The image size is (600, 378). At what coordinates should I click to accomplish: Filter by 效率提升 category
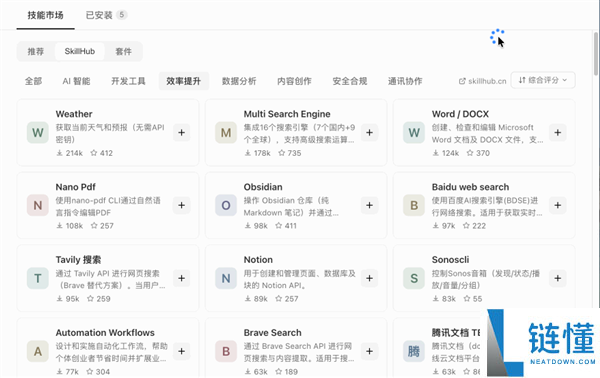pos(184,81)
